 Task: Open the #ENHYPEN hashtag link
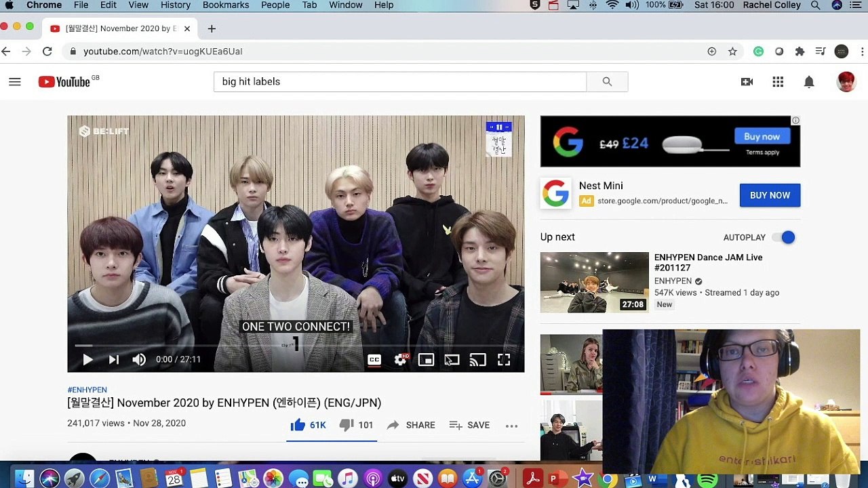(x=87, y=390)
